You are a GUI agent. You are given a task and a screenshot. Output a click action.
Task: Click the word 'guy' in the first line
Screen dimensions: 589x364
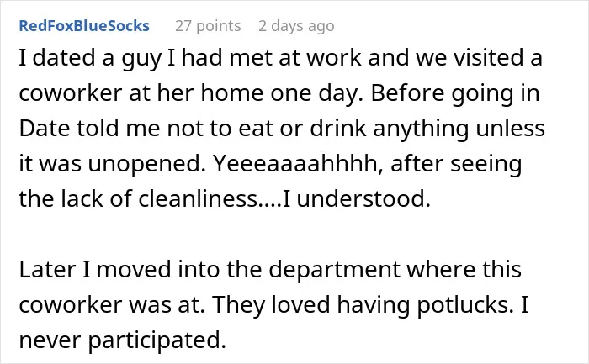[141, 59]
